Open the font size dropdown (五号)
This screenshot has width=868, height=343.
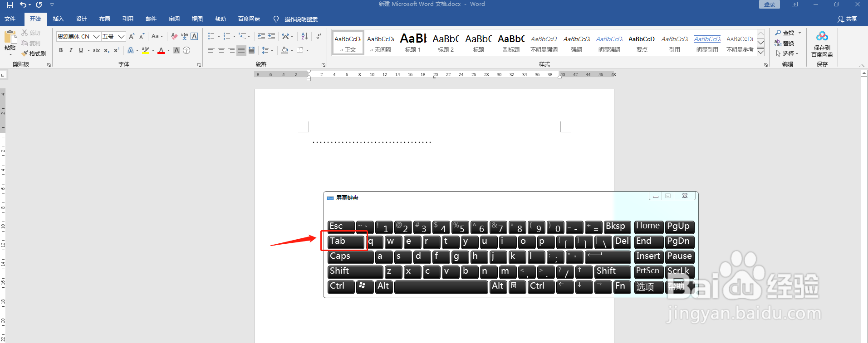click(x=121, y=36)
